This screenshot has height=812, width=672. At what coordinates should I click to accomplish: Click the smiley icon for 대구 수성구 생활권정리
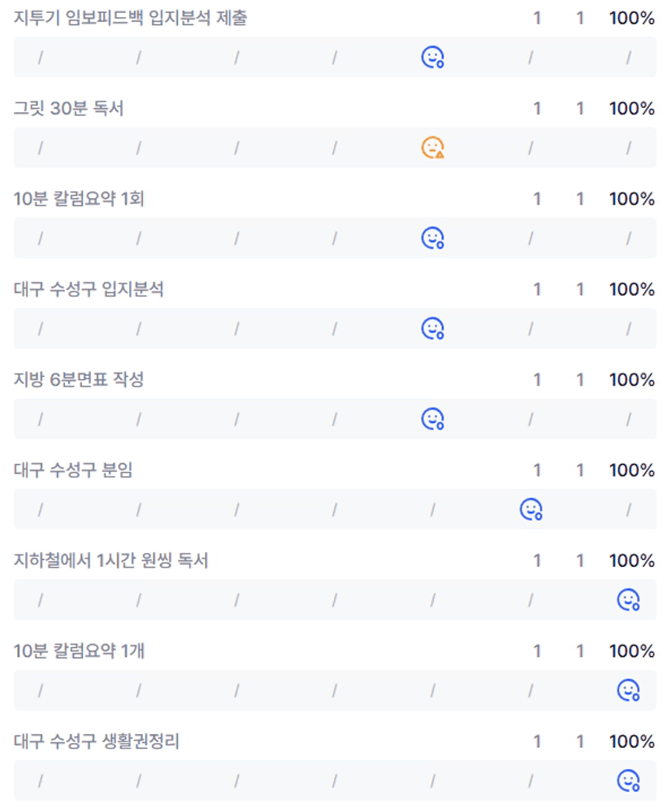coord(628,781)
